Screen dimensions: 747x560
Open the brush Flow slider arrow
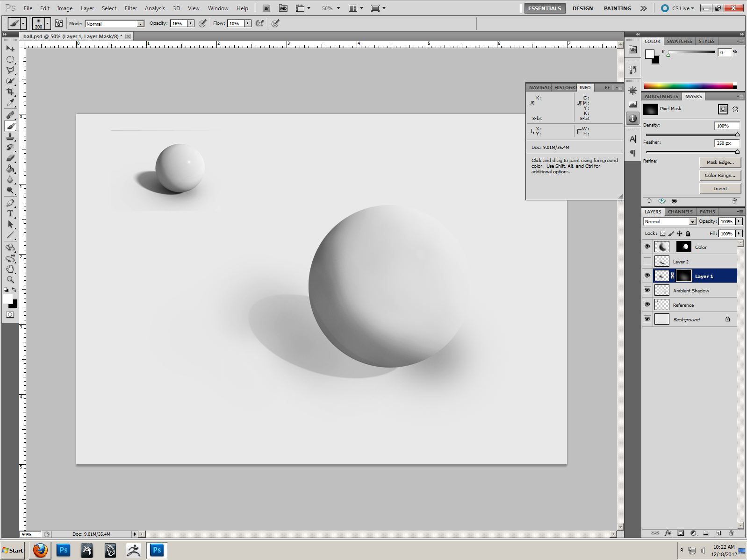pyautogui.click(x=248, y=23)
